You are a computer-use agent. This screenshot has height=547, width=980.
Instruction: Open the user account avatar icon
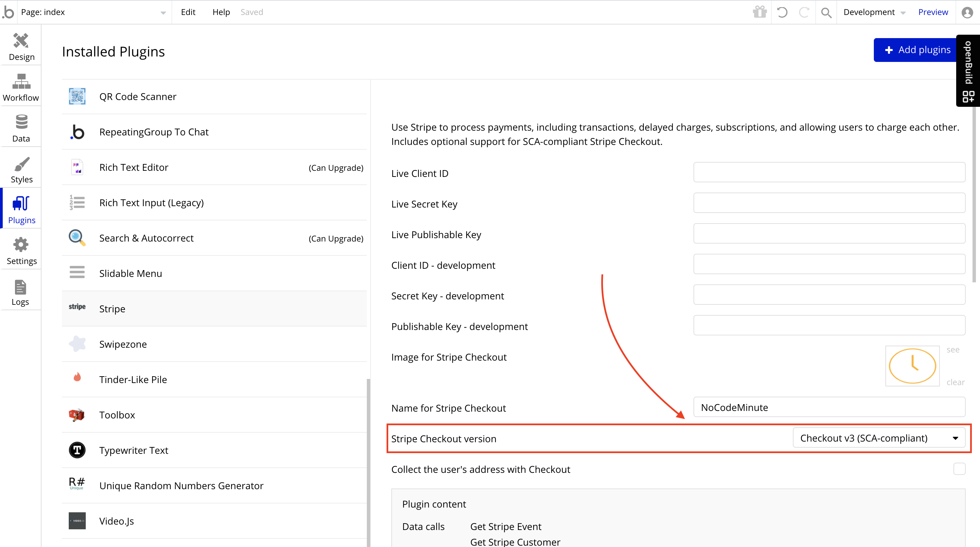pyautogui.click(x=967, y=12)
